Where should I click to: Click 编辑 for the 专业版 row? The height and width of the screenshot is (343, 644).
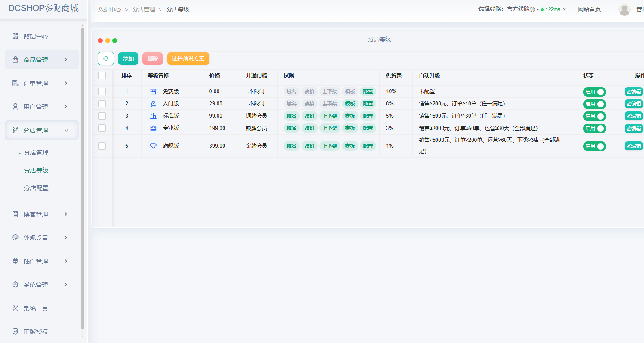coord(634,128)
